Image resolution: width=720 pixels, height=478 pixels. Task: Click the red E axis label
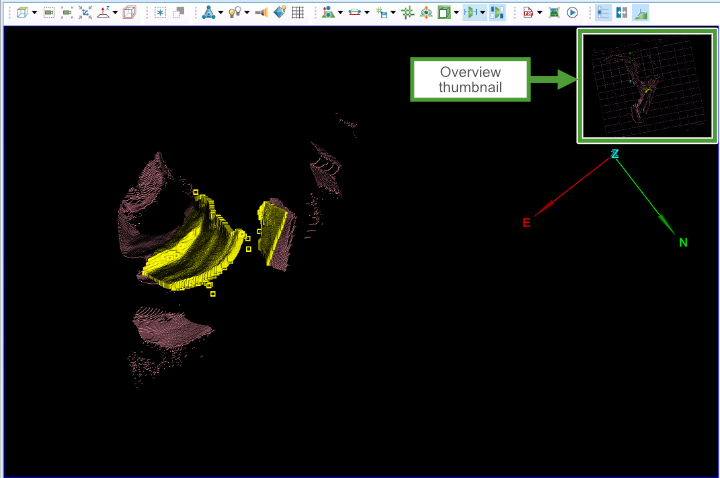coord(527,223)
